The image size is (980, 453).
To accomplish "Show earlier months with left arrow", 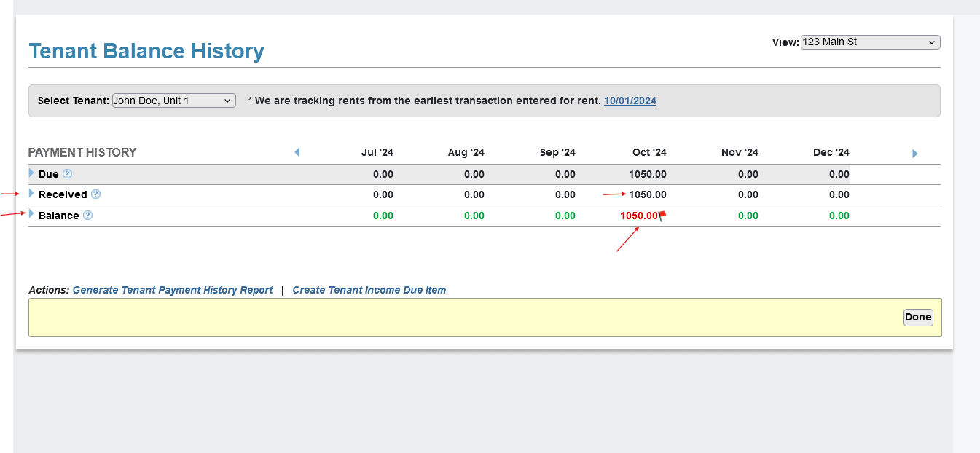I will click(297, 152).
